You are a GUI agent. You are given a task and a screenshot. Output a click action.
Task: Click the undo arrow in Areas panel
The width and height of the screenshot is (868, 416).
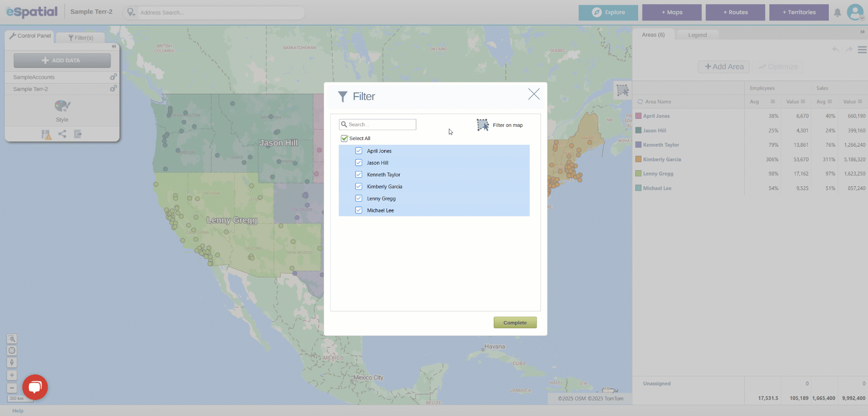(x=836, y=50)
